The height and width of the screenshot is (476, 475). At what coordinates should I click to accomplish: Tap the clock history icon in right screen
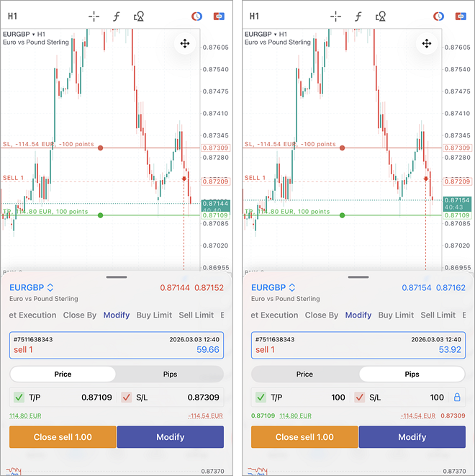[438, 16]
